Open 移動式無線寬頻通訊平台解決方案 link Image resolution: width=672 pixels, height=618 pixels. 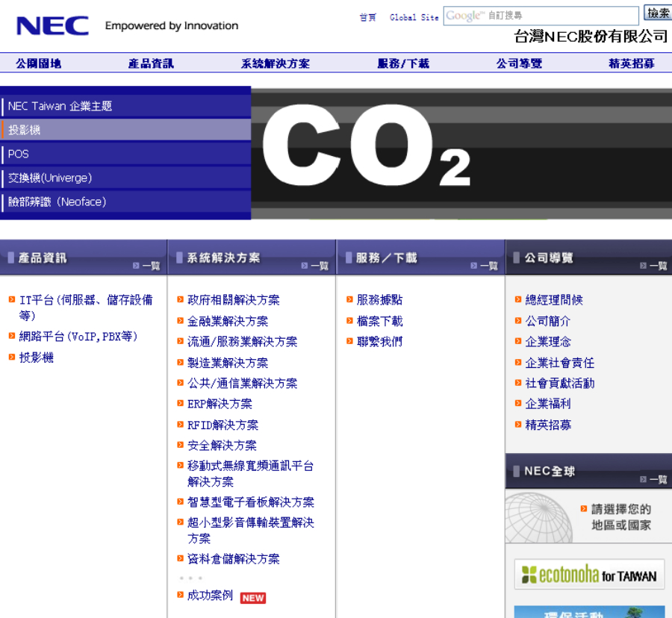point(251,474)
